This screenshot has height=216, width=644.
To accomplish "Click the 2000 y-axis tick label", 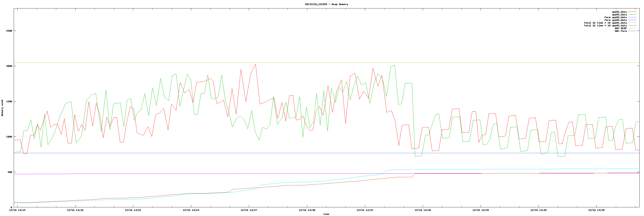I will (x=9, y=66).
